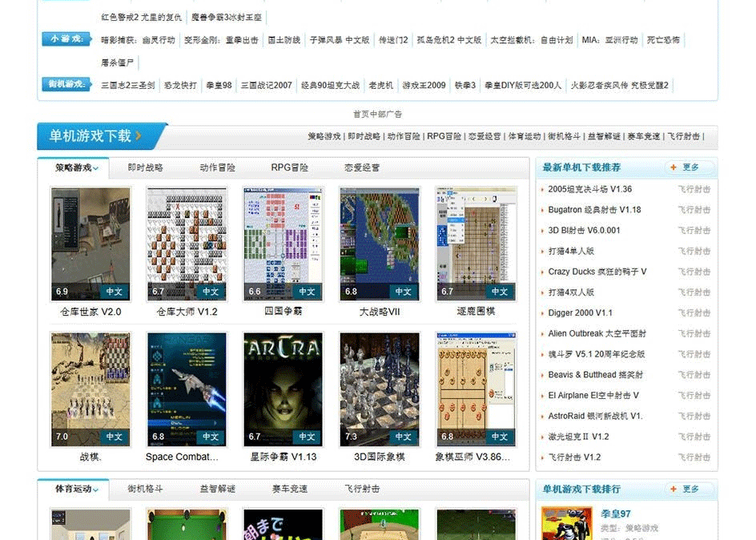The height and width of the screenshot is (540, 756).
Task: Click the 拳皇97 title link
Action: coord(616,514)
